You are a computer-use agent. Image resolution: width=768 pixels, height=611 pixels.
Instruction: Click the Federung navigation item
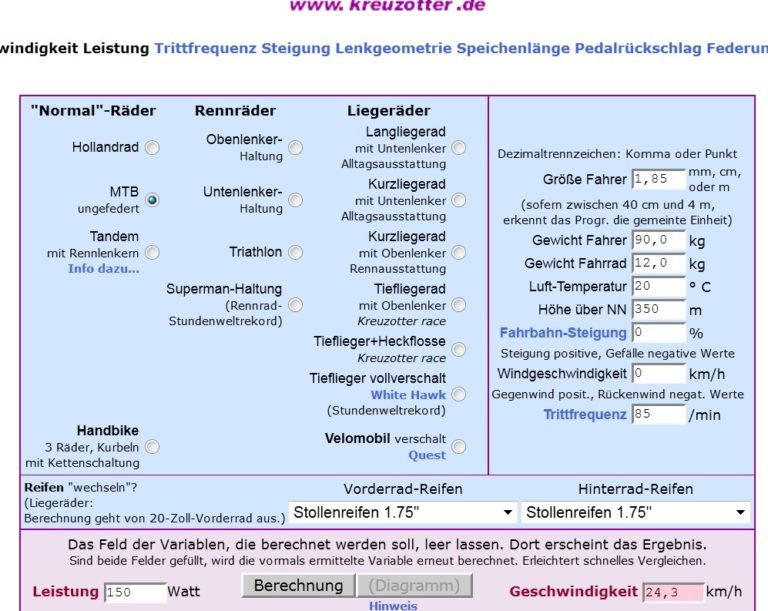737,48
